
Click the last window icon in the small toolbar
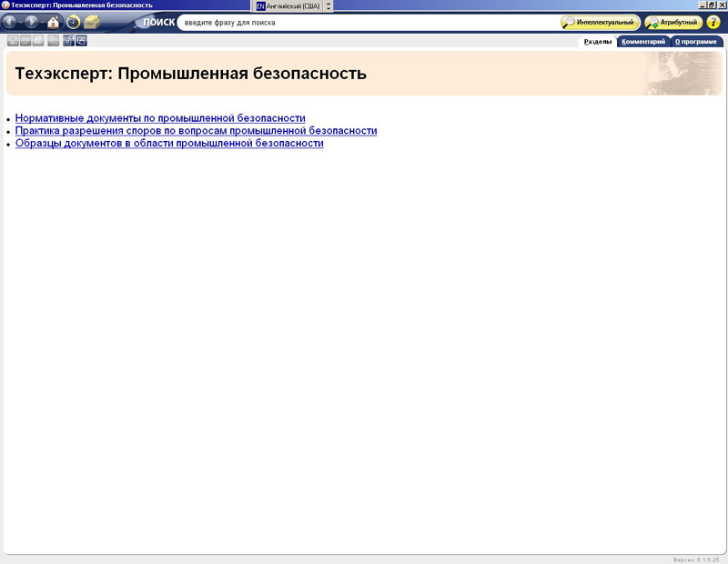(x=82, y=41)
